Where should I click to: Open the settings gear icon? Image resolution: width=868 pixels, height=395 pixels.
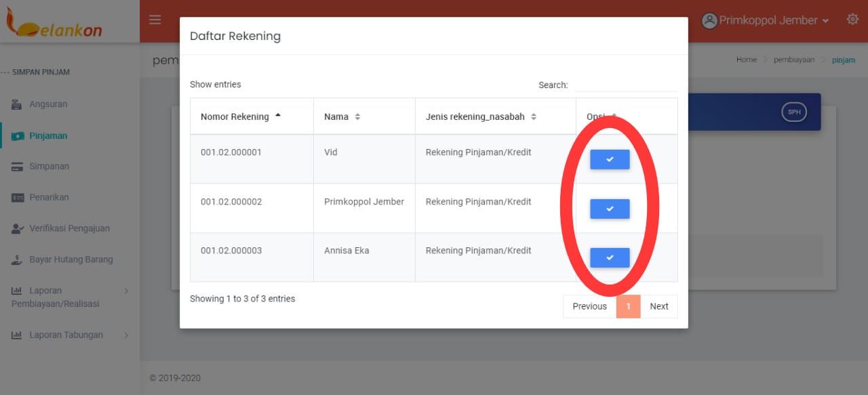(x=852, y=20)
